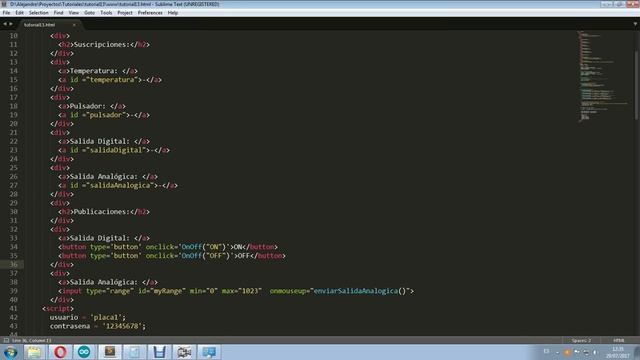The width and height of the screenshot is (640, 360).
Task: Open the Preferences menu
Action: pyautogui.click(x=150, y=13)
